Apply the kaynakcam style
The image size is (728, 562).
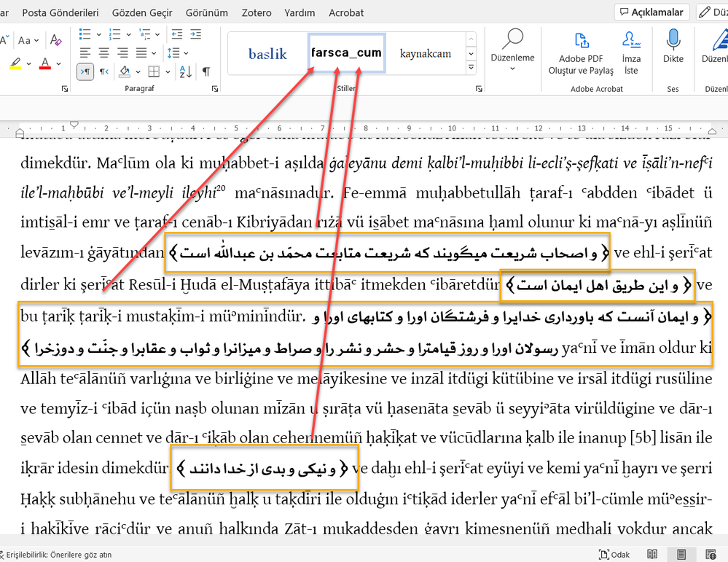(x=426, y=53)
